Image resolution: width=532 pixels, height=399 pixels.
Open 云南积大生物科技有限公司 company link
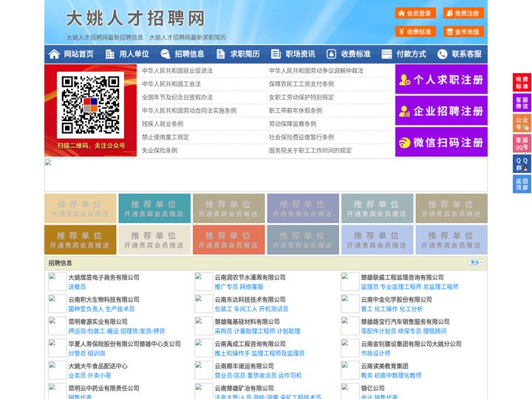(x=104, y=299)
